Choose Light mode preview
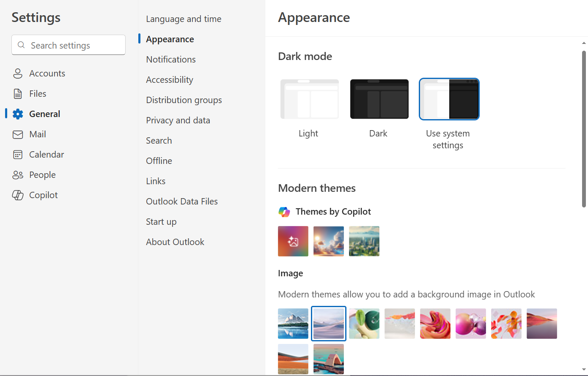 pos(310,99)
